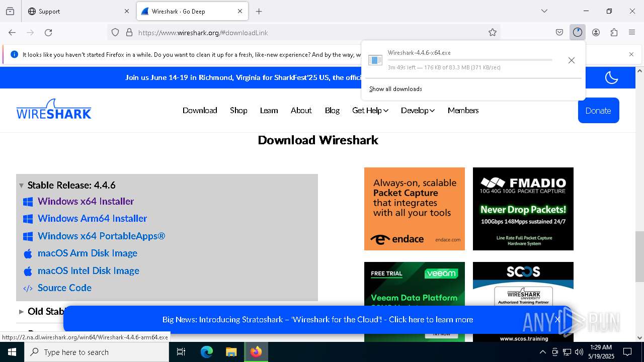Image resolution: width=644 pixels, height=362 pixels.
Task: Click the Windows icon beside Arm64 Installer
Action: (28, 219)
